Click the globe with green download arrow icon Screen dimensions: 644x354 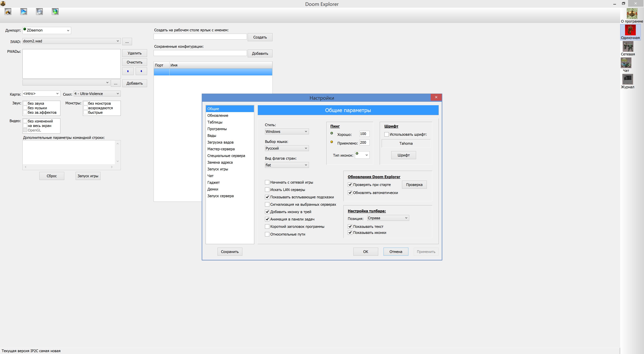click(55, 12)
